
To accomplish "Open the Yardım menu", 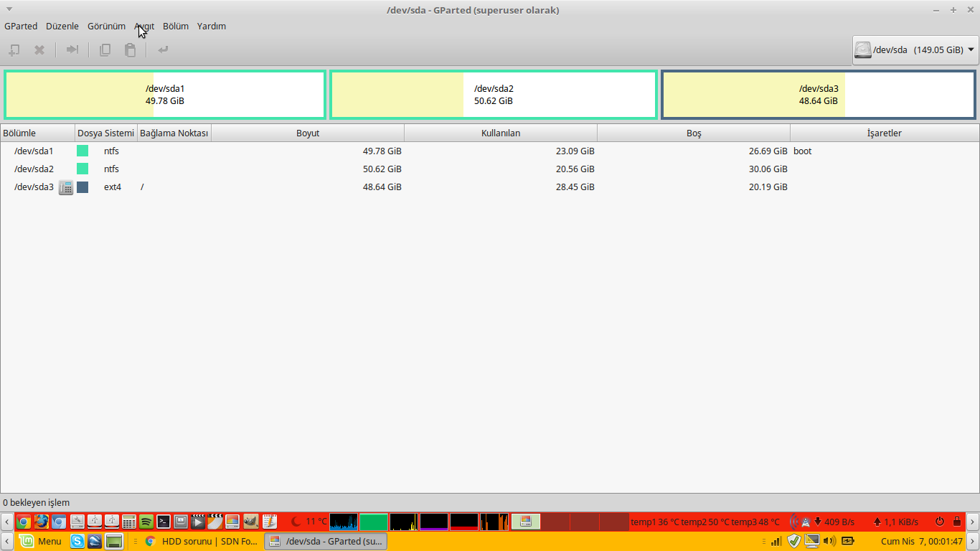I will click(x=212, y=26).
